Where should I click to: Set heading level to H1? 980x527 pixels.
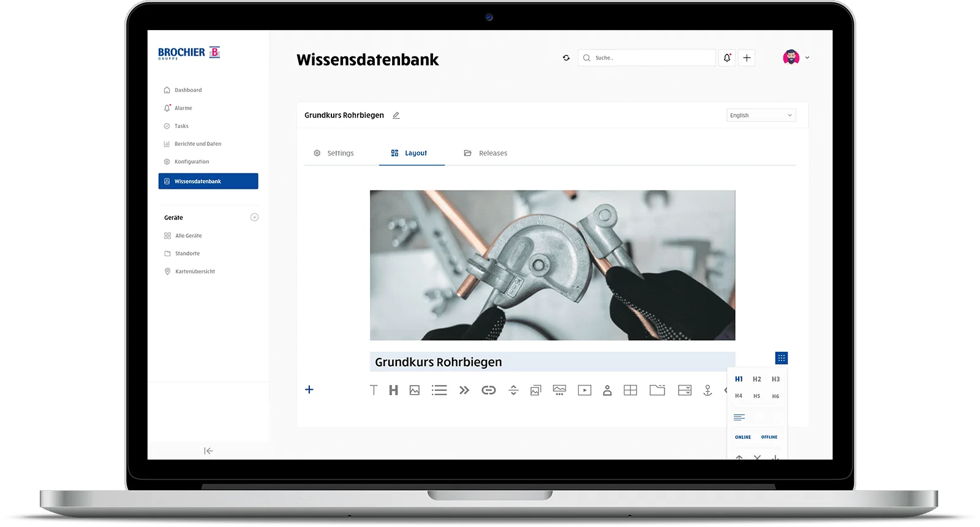[x=739, y=379]
